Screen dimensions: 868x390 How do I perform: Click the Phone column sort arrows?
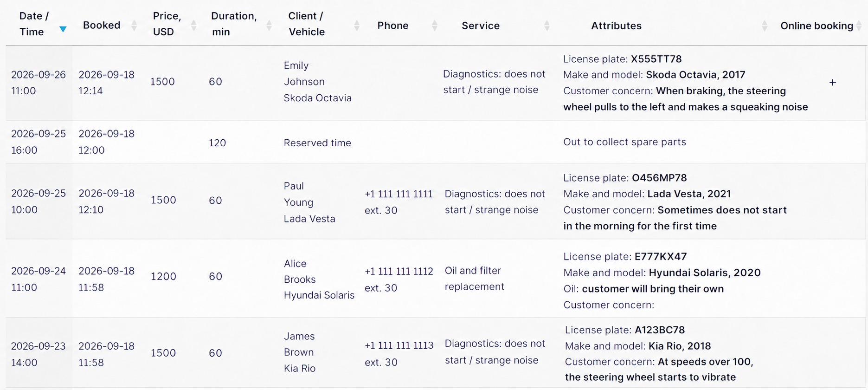pos(435,26)
